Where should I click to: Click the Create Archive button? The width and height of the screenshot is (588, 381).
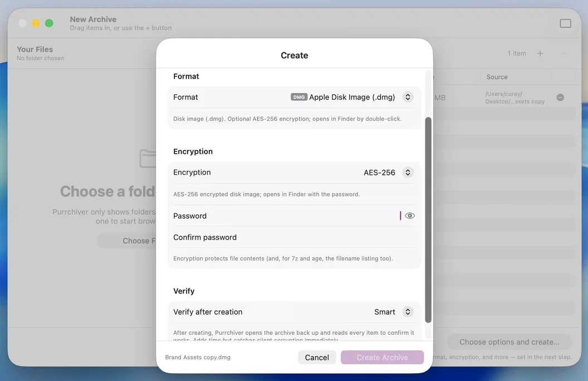tap(382, 358)
